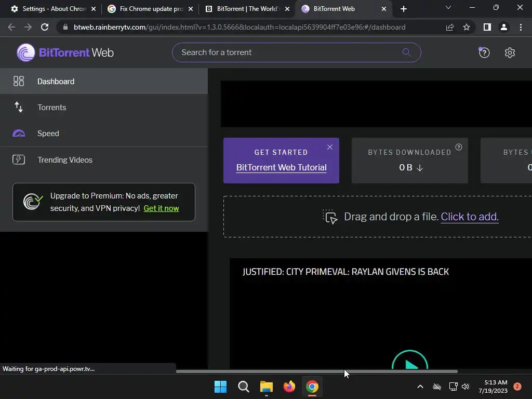Viewport: 532px width, 399px height.
Task: Open the help question mark icon
Action: click(x=484, y=52)
